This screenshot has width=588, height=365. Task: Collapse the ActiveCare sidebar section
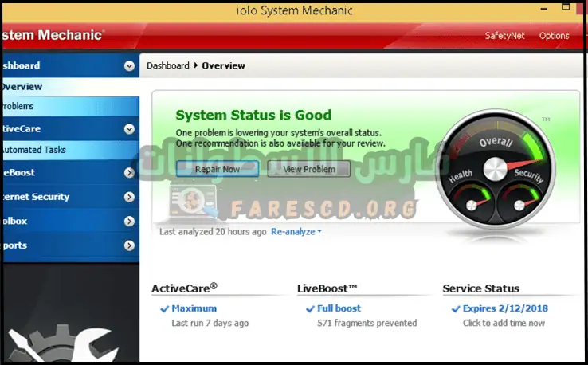[x=129, y=129]
